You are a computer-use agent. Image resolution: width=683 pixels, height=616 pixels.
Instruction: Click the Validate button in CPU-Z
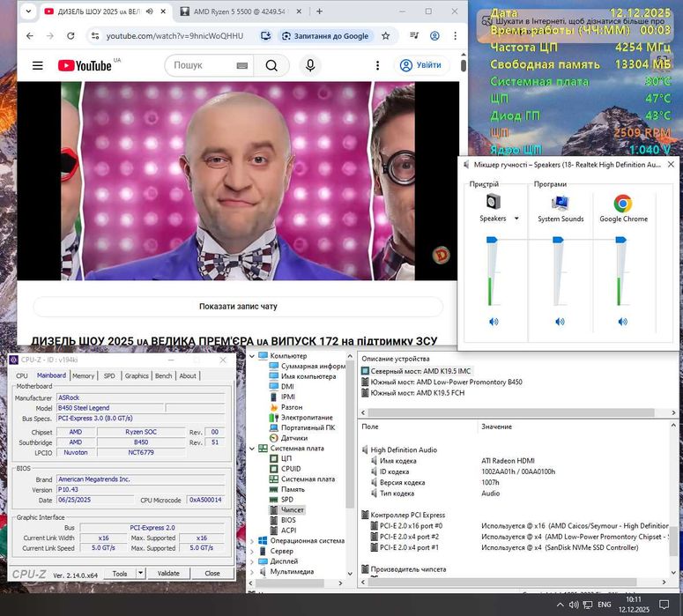pyautogui.click(x=168, y=574)
